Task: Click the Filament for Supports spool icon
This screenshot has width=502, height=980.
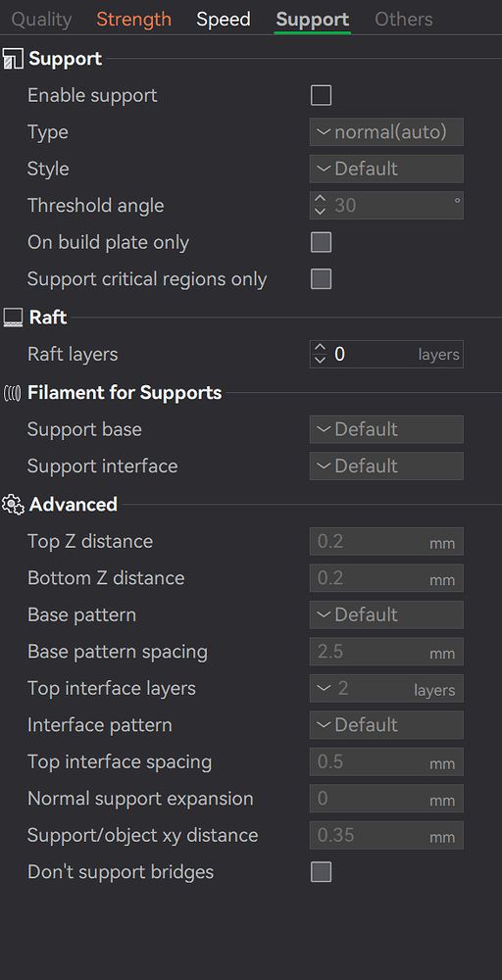Action: 13,393
